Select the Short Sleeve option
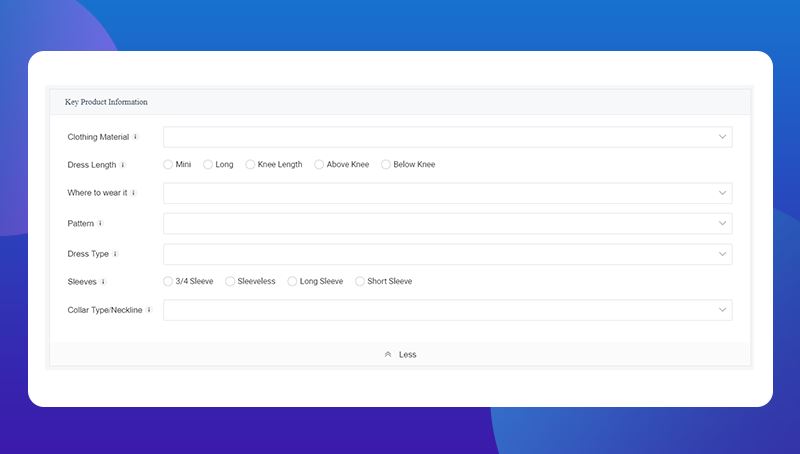This screenshot has height=454, width=800. (360, 281)
